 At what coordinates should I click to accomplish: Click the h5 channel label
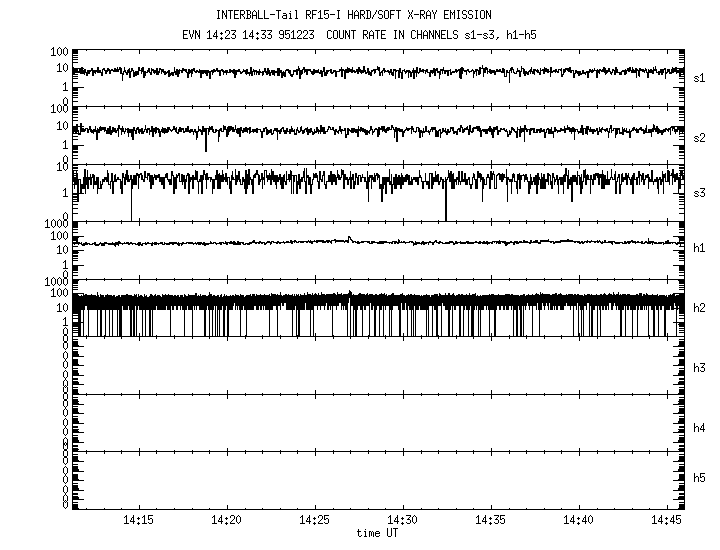click(700, 479)
